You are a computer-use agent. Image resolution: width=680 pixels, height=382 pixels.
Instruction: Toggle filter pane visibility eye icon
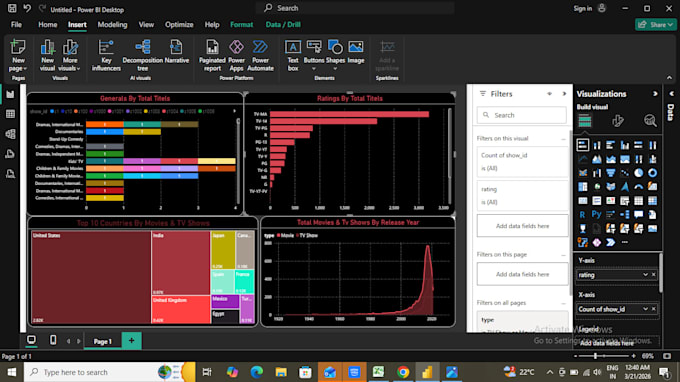[549, 94]
